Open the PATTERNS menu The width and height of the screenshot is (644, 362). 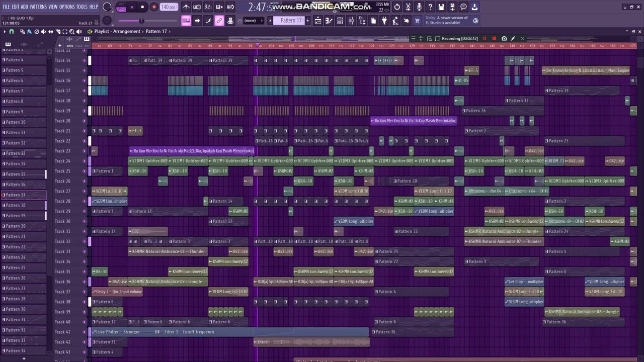click(38, 7)
